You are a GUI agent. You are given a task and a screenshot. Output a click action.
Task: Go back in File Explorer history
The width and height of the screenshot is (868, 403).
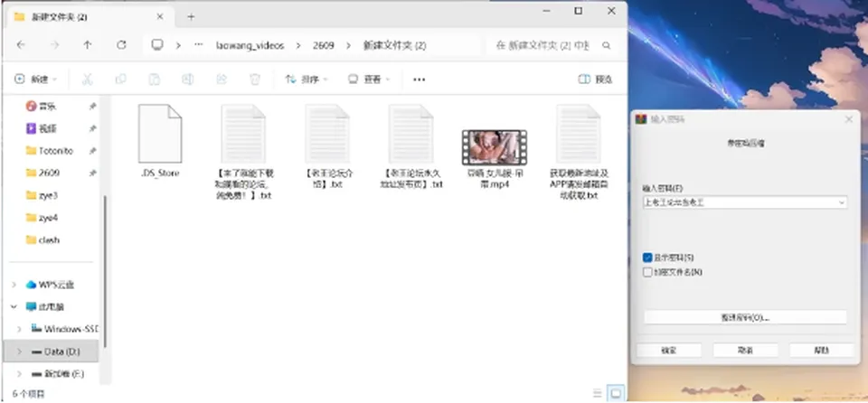(21, 45)
